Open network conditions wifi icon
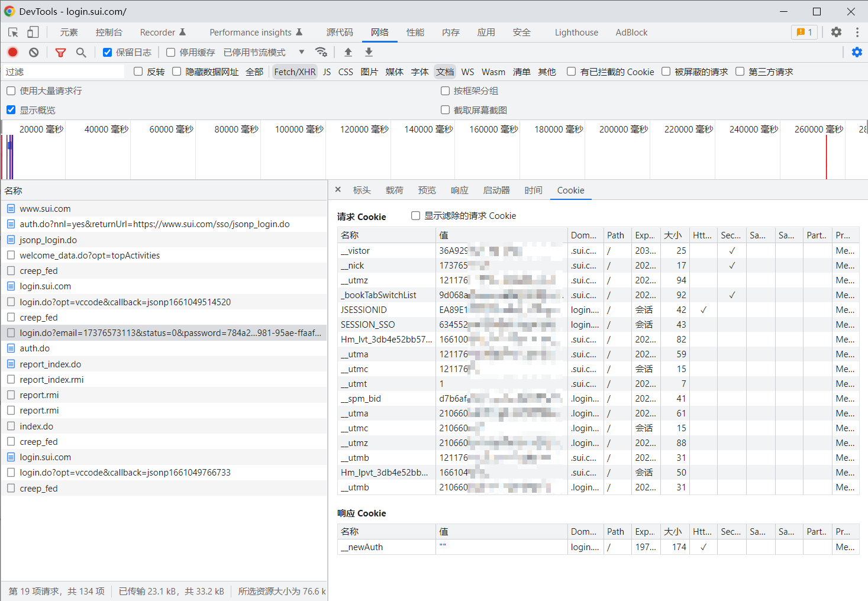This screenshot has width=868, height=601. coord(321,52)
